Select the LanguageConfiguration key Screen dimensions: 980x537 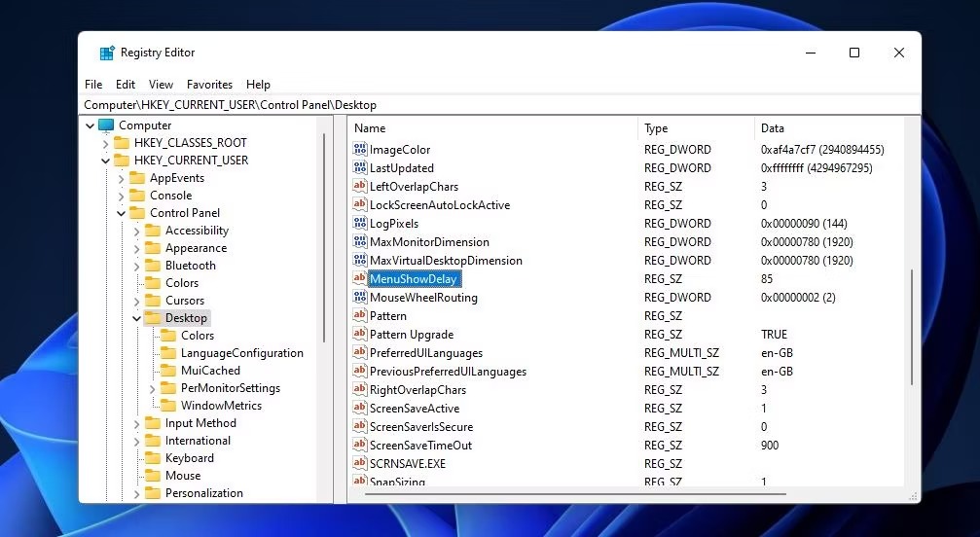pyautogui.click(x=242, y=353)
